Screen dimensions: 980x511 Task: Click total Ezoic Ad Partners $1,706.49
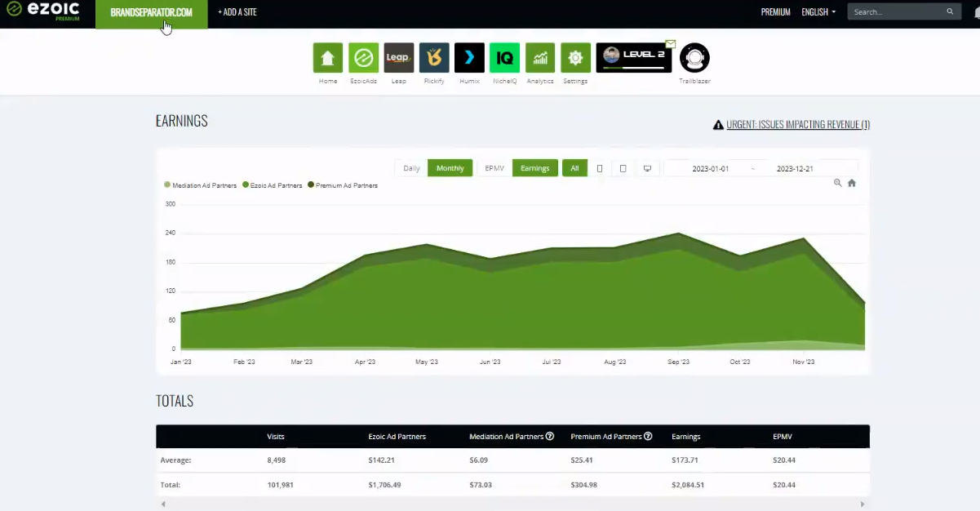click(384, 485)
